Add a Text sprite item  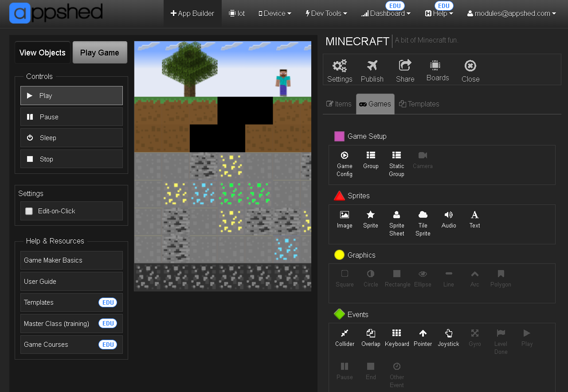tap(474, 220)
